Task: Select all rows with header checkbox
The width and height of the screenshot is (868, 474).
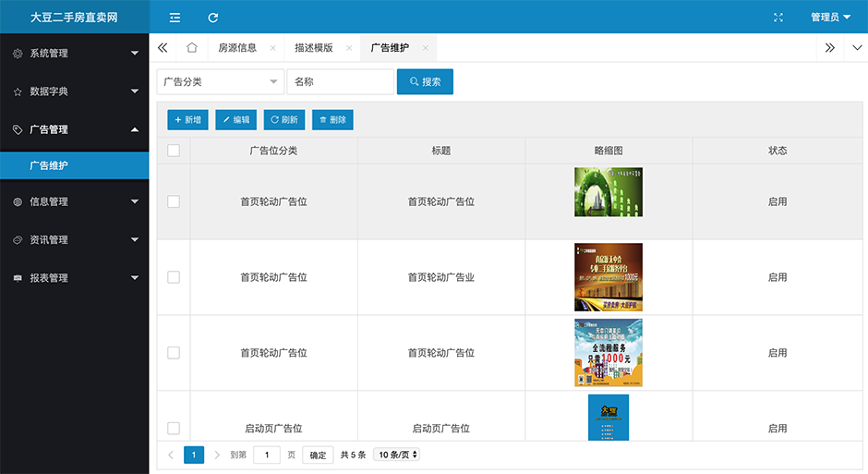Action: 174,151
